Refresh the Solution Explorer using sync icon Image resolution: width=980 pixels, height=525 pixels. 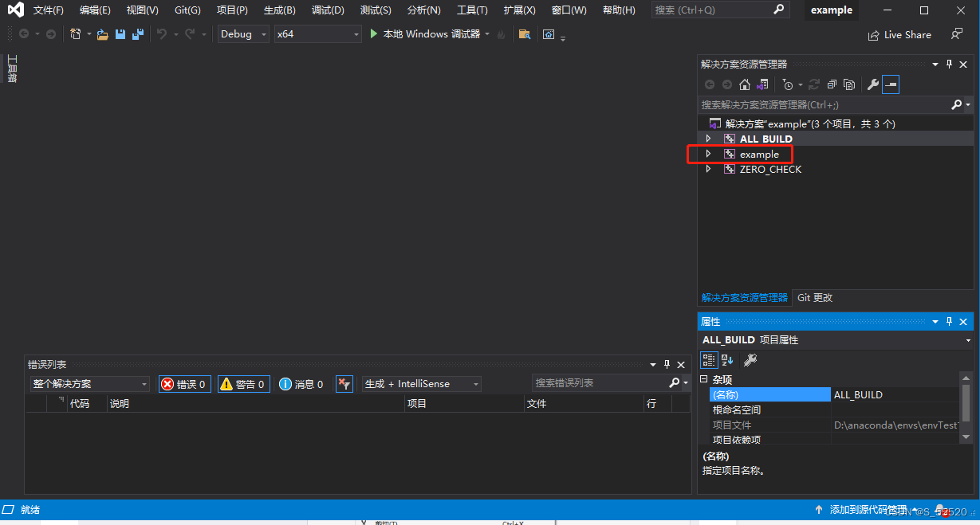coord(813,84)
